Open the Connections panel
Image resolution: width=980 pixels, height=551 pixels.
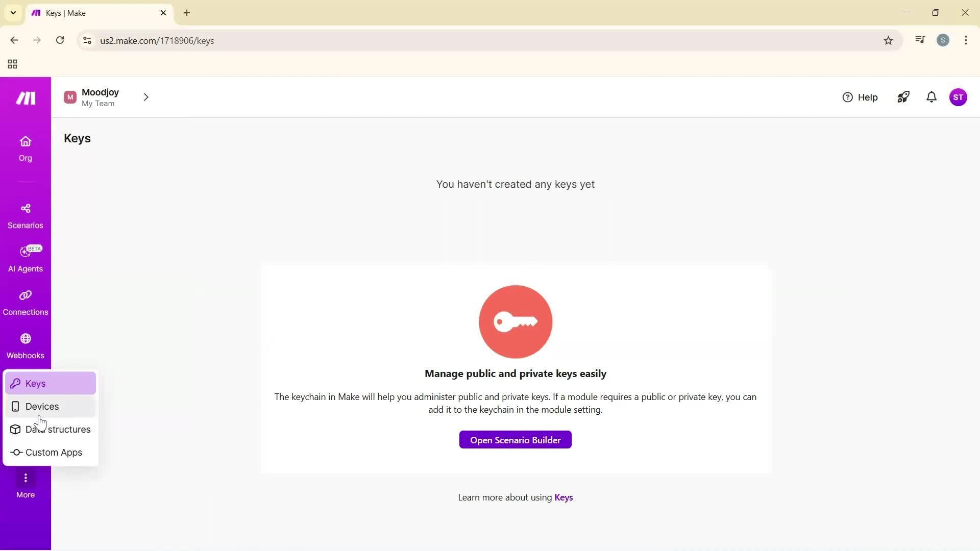pos(25,302)
